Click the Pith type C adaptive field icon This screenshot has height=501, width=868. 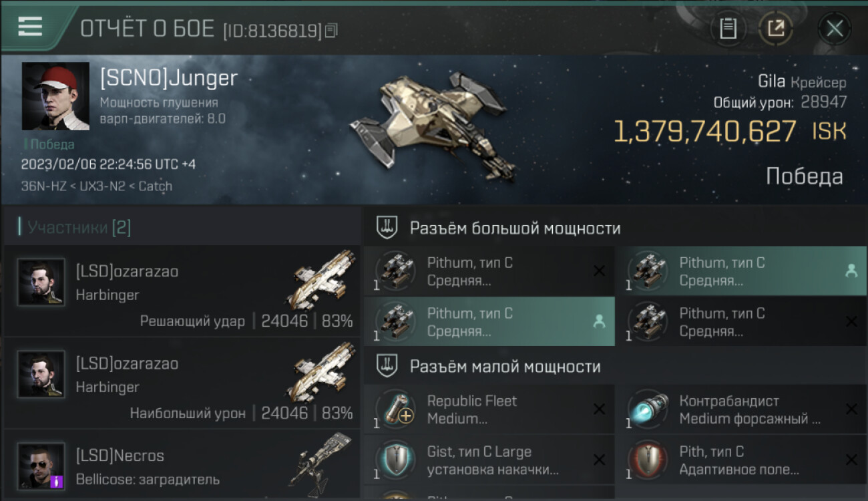648,460
